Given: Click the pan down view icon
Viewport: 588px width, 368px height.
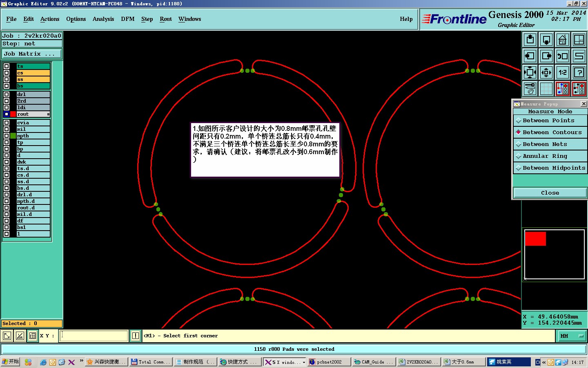Looking at the screenshot, I should [x=546, y=40].
